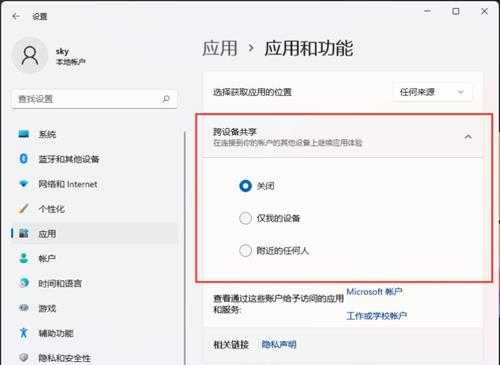The image size is (500, 365).
Task: Open 网络和 Internet settings category
Action: click(94, 184)
